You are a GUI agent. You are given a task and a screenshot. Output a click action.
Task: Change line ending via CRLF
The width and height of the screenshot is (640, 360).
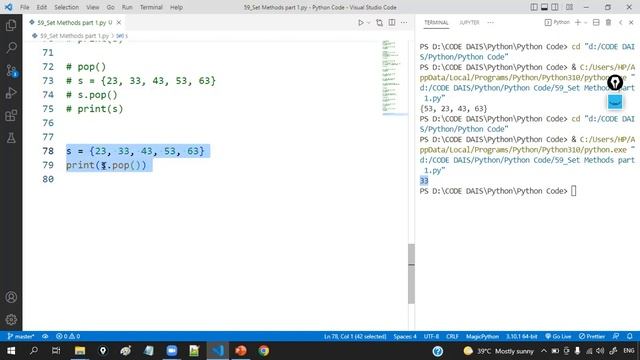pyautogui.click(x=452, y=336)
